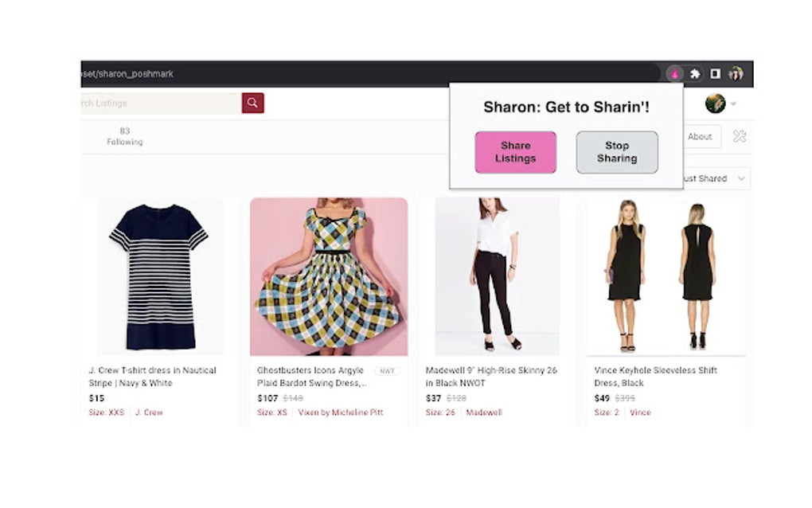The width and height of the screenshot is (812, 508).
Task: Expand the chevron next to the profile avatar
Action: coord(733,104)
